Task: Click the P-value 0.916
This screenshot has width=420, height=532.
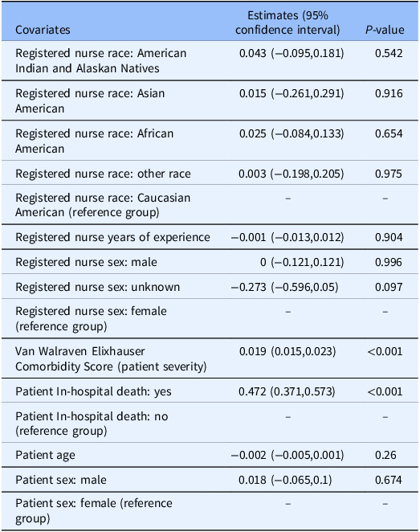Action: (x=389, y=93)
